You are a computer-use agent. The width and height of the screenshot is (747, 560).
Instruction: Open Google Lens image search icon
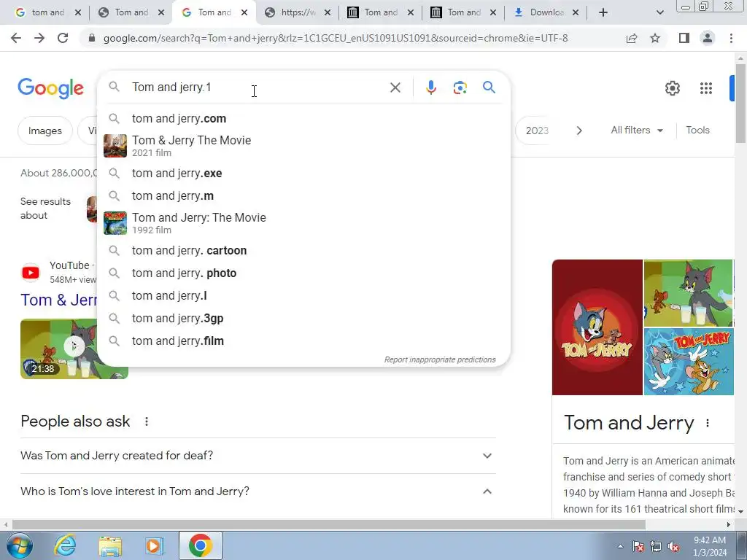click(460, 87)
